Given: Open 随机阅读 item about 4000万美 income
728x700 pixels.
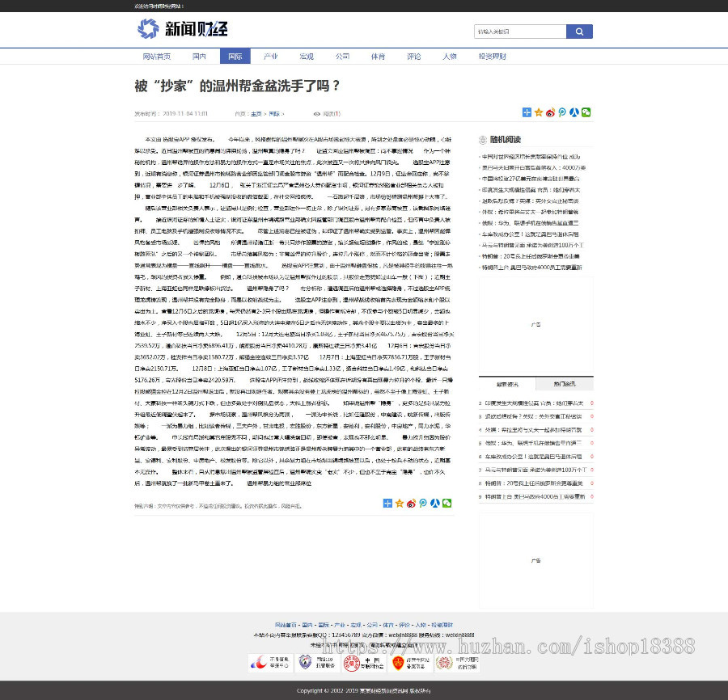Looking at the screenshot, I should click(x=534, y=167).
